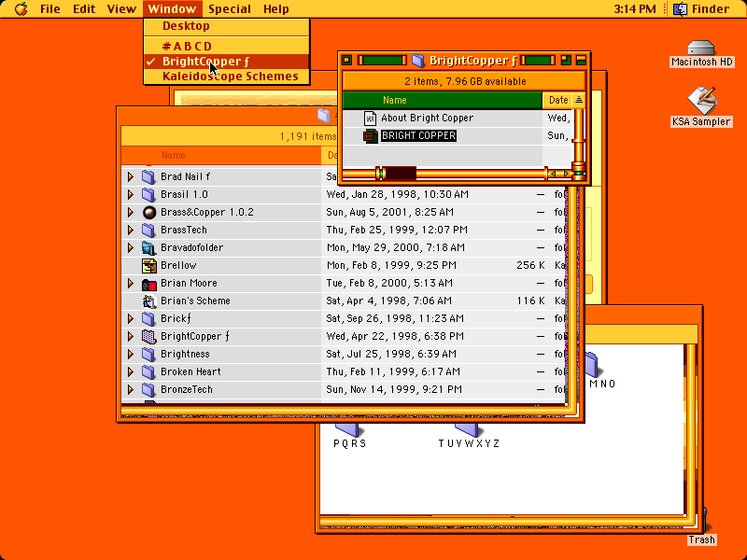Expand the BrassTech disclosure triangle
This screenshot has width=747, height=560.
[x=130, y=230]
